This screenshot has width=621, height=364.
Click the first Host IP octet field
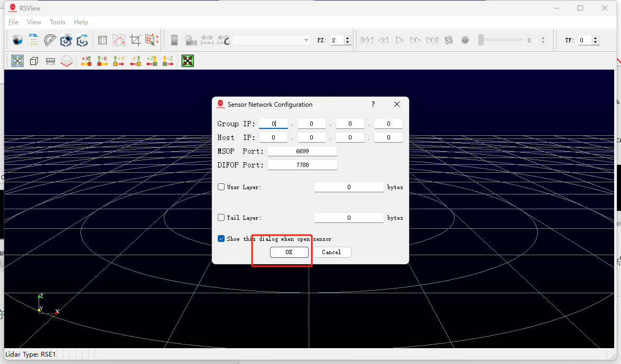pos(273,137)
